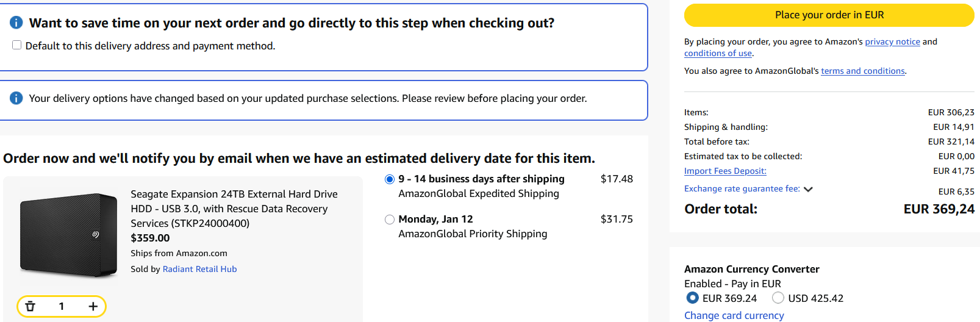Screen dimensions: 980x322
Task: Open seller Radiant Retail Hub page
Action: coord(199,269)
